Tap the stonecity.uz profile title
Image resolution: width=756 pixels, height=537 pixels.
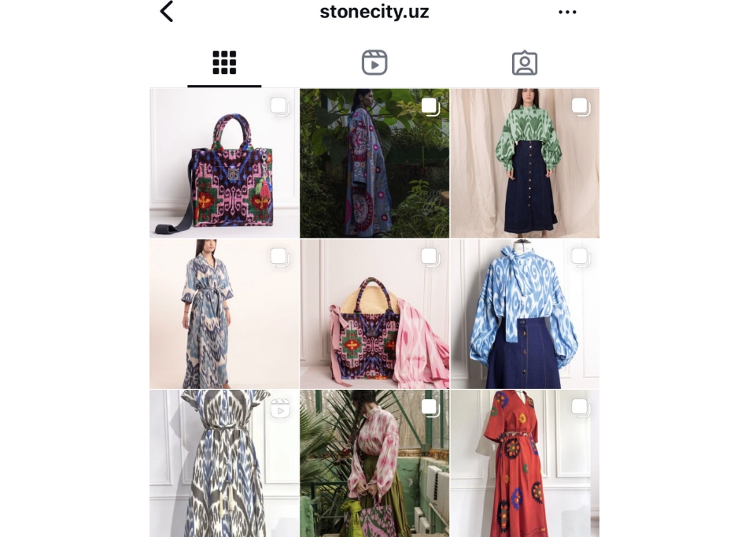[x=374, y=12]
